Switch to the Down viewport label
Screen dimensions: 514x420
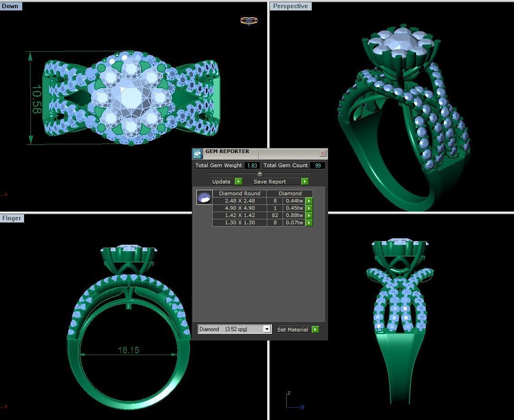click(x=10, y=6)
